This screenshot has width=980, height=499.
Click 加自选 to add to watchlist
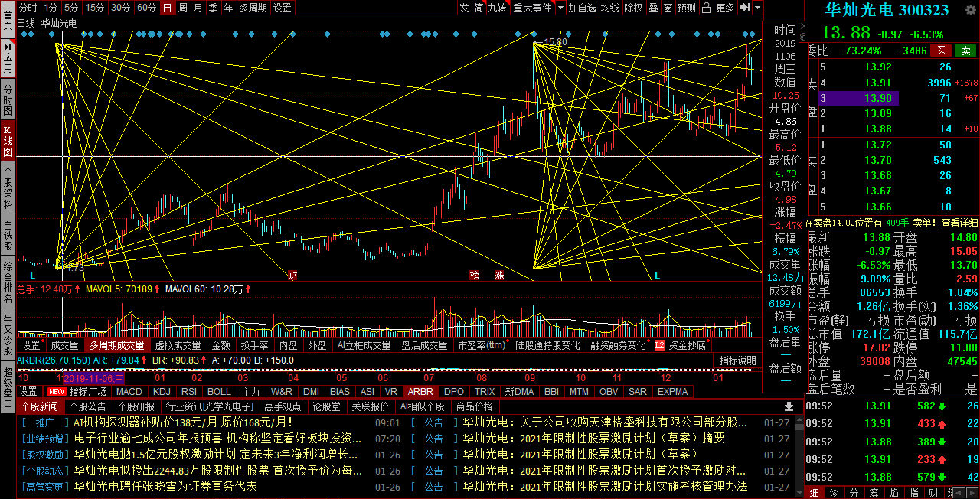click(582, 8)
